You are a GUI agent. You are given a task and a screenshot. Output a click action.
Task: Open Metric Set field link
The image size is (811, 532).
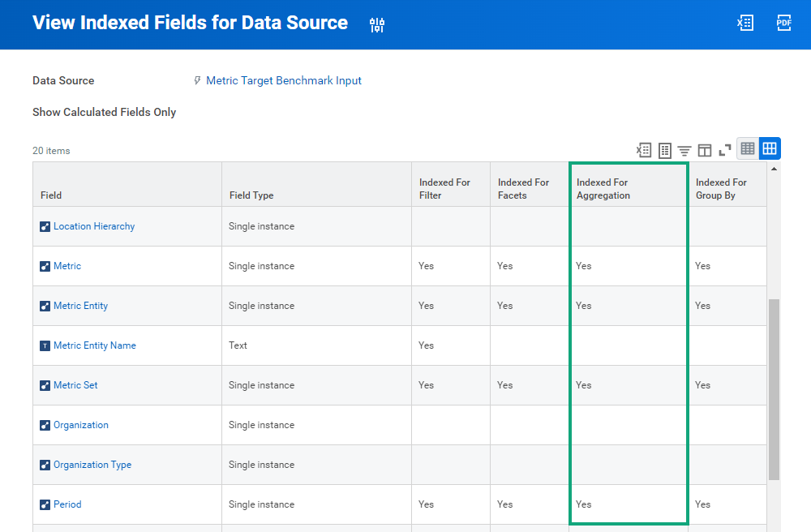point(75,385)
